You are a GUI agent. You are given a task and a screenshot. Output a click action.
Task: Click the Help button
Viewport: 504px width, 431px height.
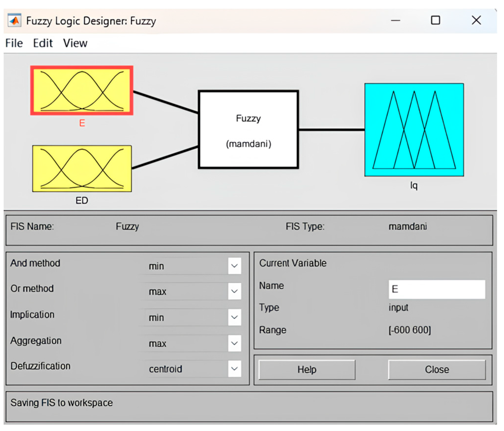click(x=307, y=370)
